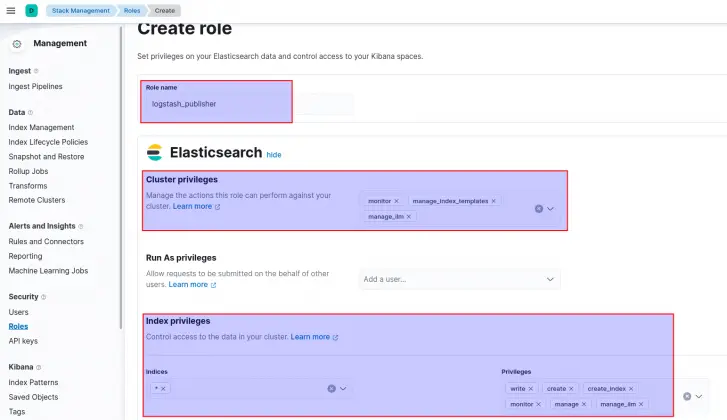Open the Add a user dropdown
The width and height of the screenshot is (727, 420).
pyautogui.click(x=459, y=279)
